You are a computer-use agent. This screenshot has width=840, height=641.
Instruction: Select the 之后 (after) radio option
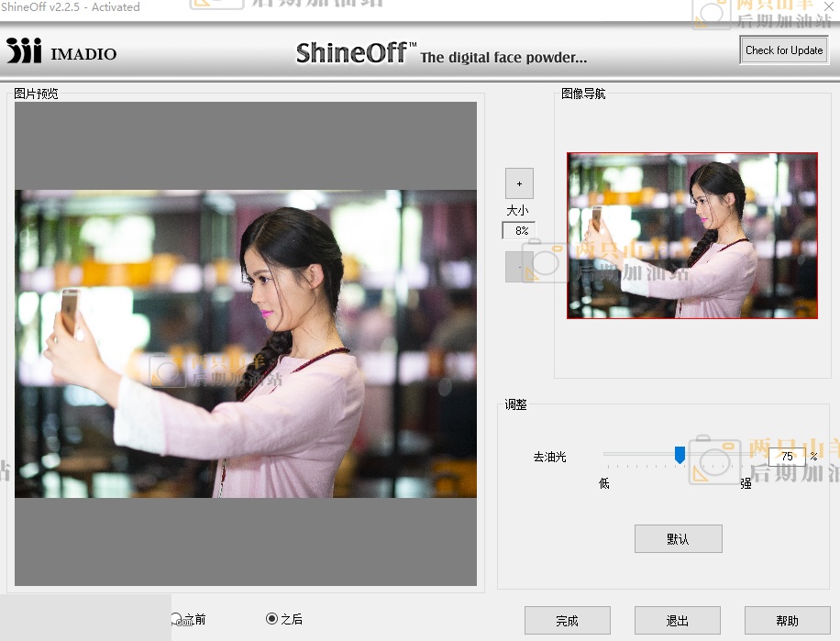(x=271, y=619)
